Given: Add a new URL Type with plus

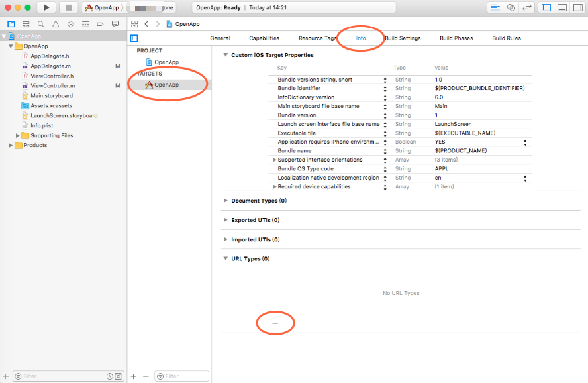Looking at the screenshot, I should 275,323.
